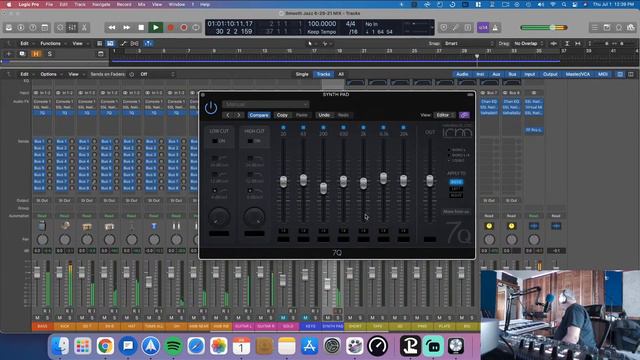This screenshot has width=640, height=360.
Task: Toggle the Cycle button in transport
Action: point(196,28)
